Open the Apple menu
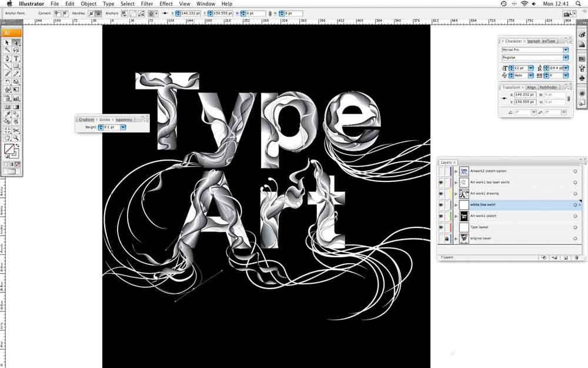Viewport: 588px width, 368px height. 9,4
